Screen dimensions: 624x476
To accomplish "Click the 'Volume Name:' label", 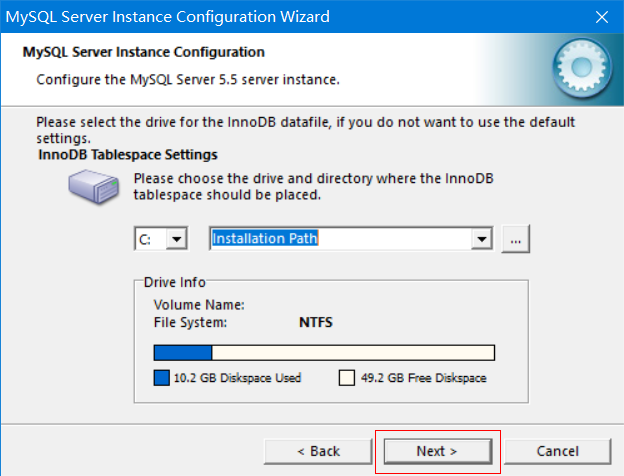I will pos(199,305).
